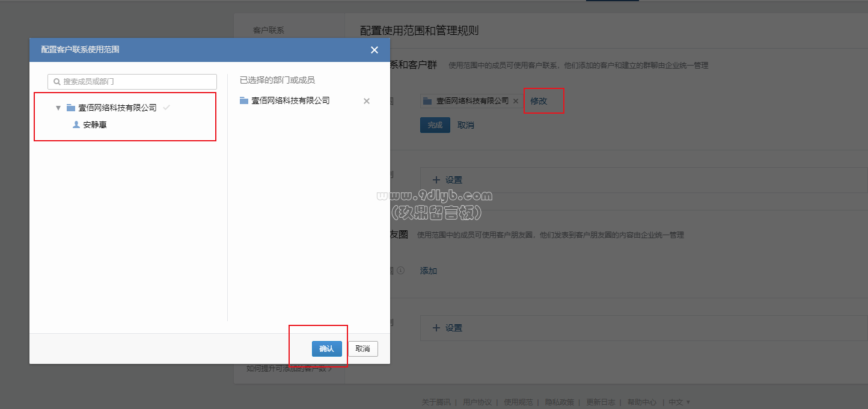Open 帮助中心 footer link
868x409 pixels.
tap(642, 402)
